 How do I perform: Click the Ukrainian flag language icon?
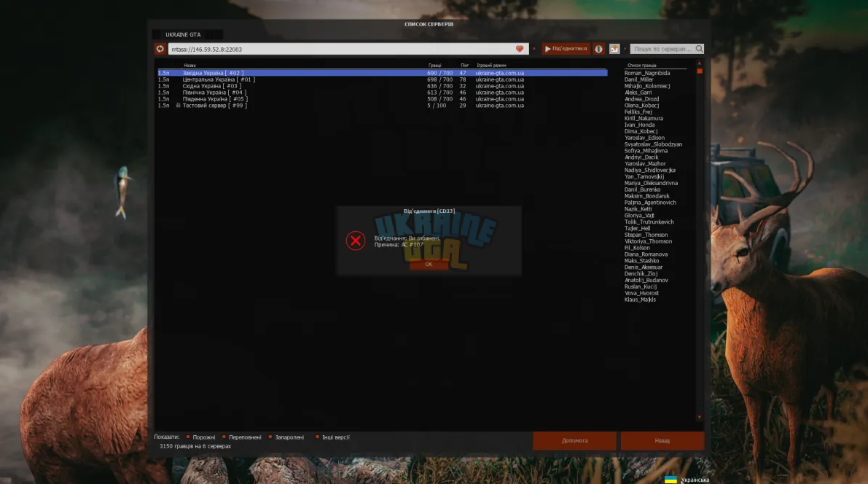pos(670,480)
